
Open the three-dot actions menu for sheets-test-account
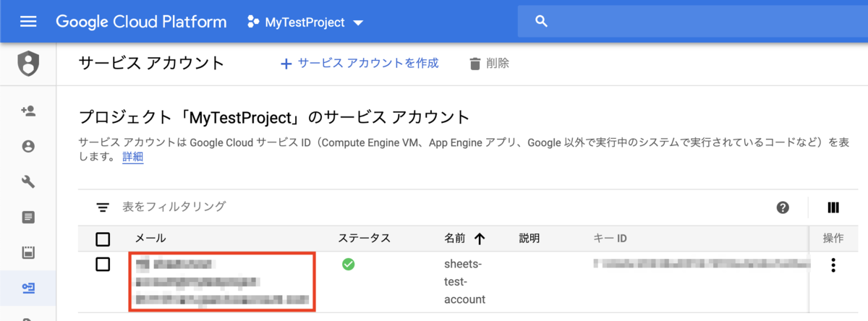coord(833,265)
